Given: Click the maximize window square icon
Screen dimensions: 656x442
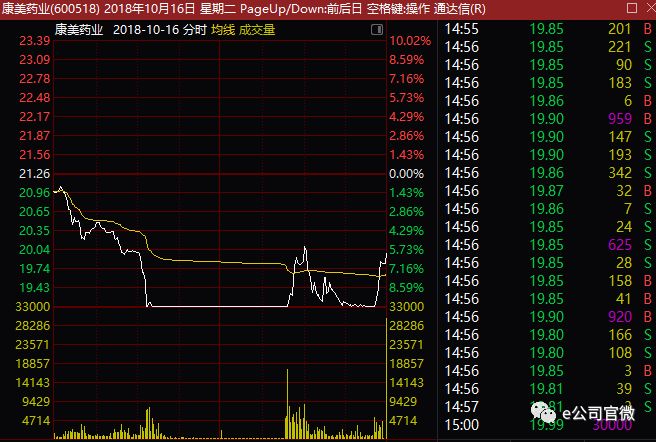Looking at the screenshot, I should (632, 8).
